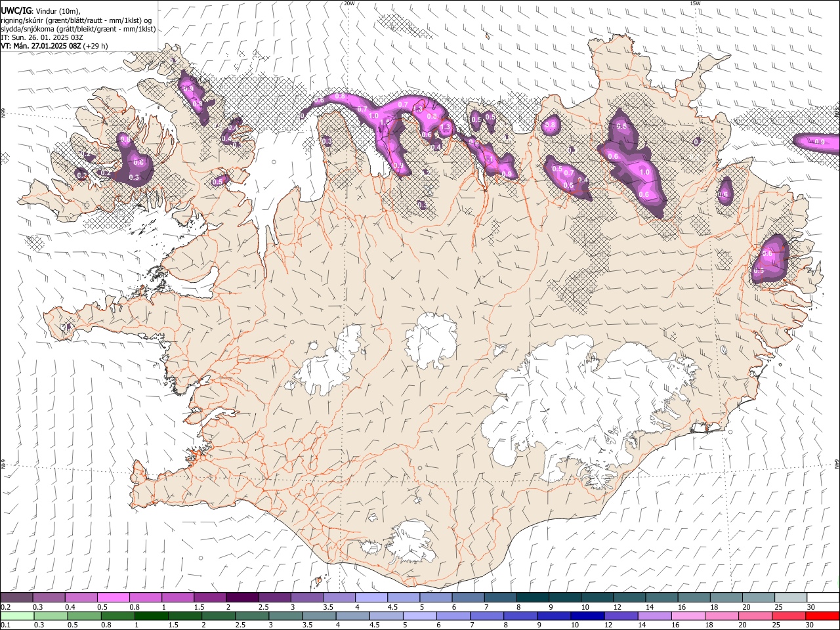Click the UWC/IG title text
Screen dimensions: 840x630
[16, 11]
